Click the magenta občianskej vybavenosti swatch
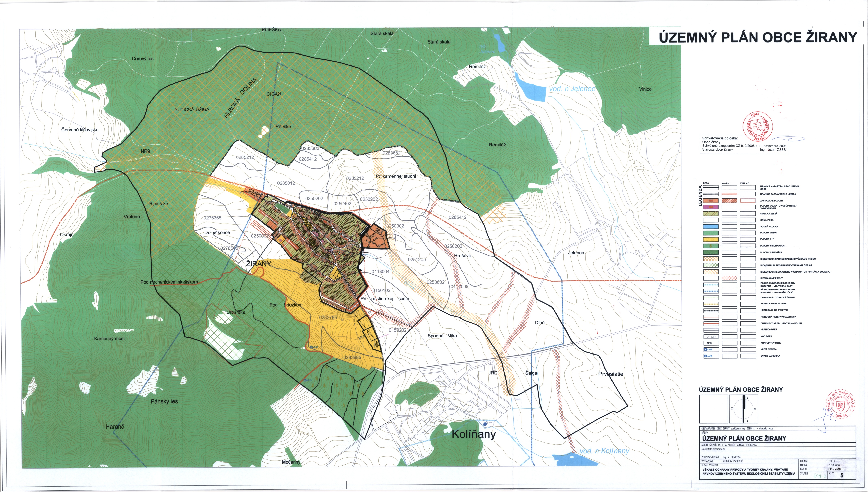 711,207
